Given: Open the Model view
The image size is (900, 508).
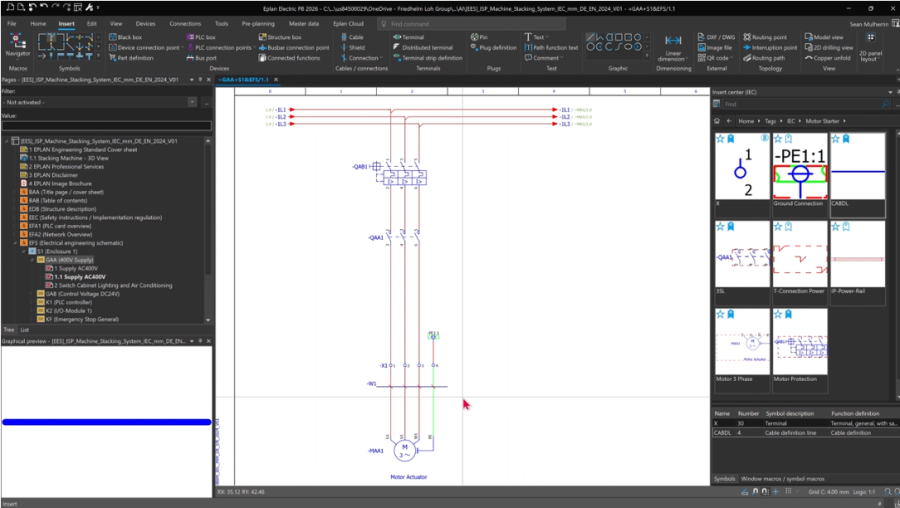Looking at the screenshot, I should [828, 37].
